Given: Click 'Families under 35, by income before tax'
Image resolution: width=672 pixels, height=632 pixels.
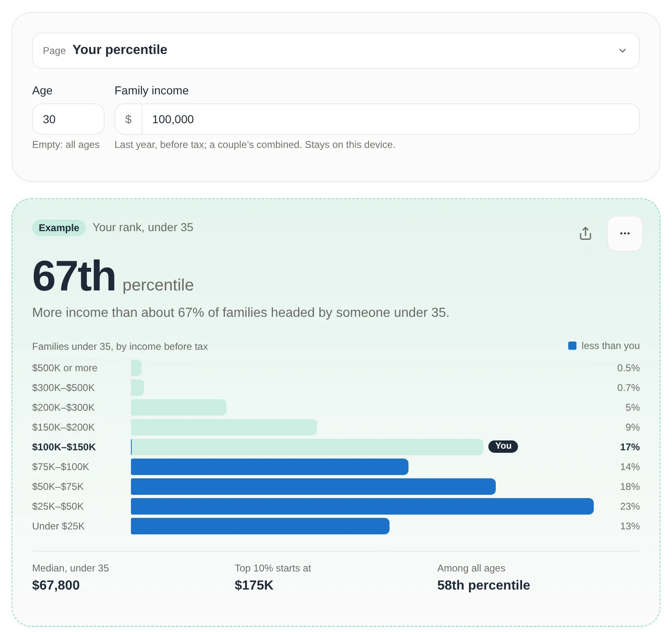Looking at the screenshot, I should (x=120, y=346).
